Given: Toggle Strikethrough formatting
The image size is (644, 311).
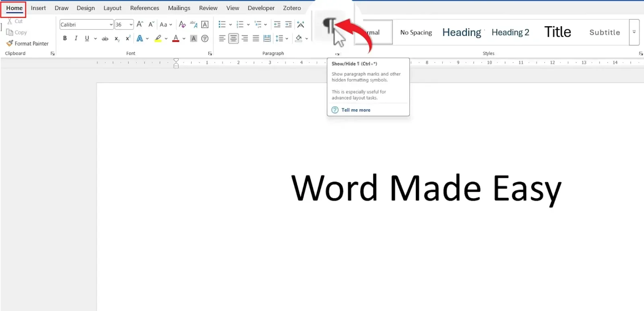Looking at the screenshot, I should 105,39.
